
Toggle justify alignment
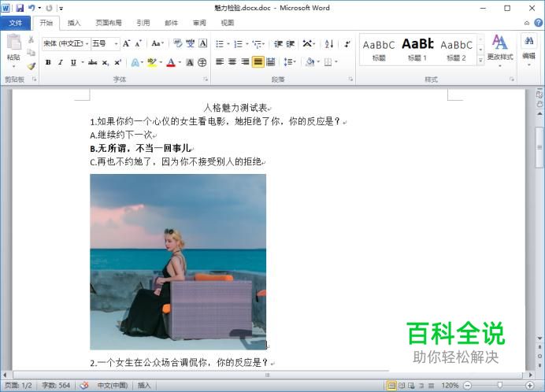pos(258,62)
